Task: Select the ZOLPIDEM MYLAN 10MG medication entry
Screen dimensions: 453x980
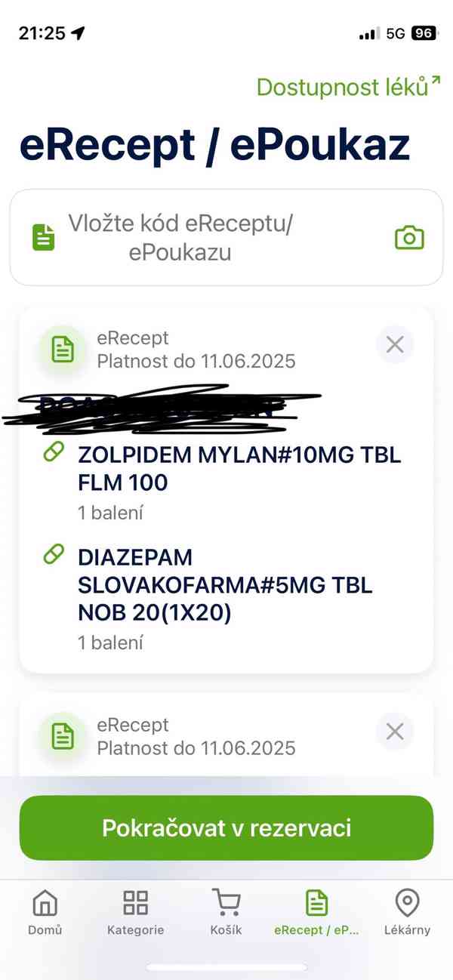Action: [x=239, y=482]
